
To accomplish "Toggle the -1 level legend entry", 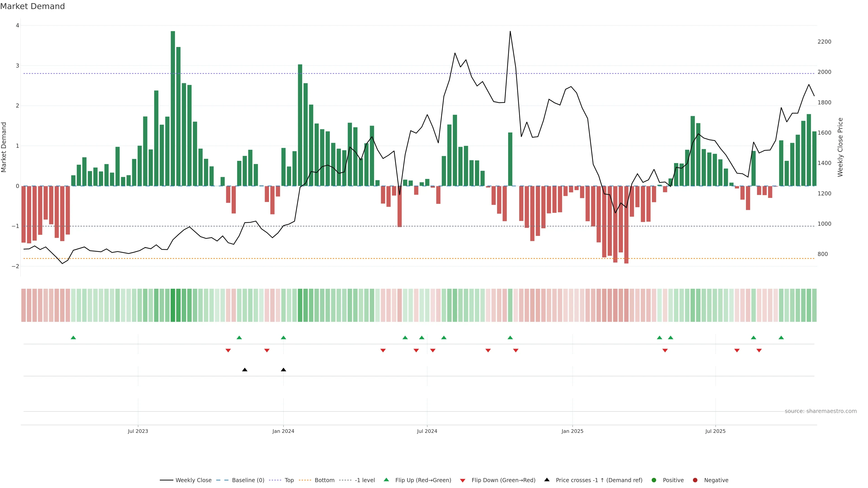I will (365, 480).
